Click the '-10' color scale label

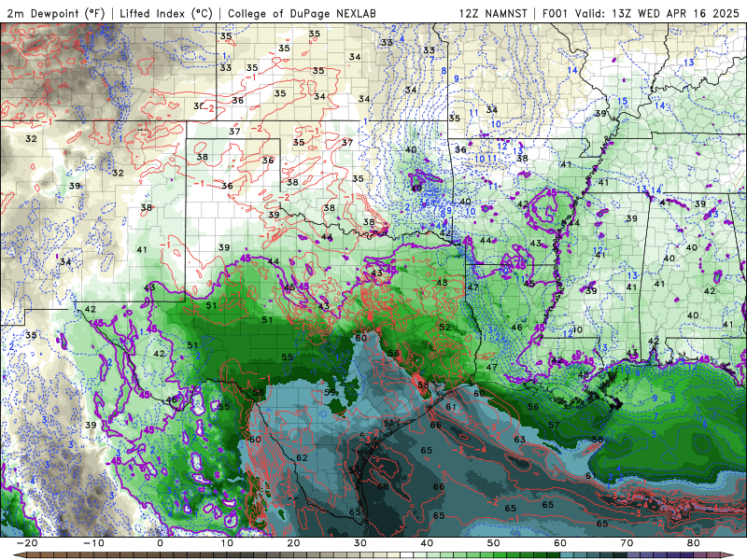coord(94,543)
